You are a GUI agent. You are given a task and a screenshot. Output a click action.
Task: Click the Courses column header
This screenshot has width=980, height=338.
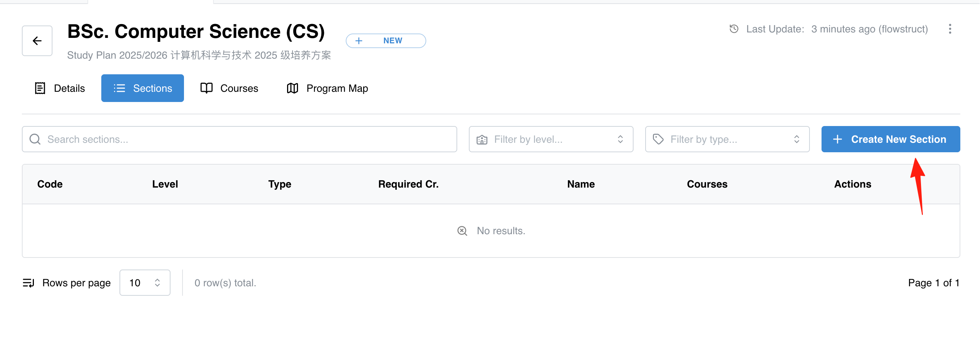[x=707, y=184]
